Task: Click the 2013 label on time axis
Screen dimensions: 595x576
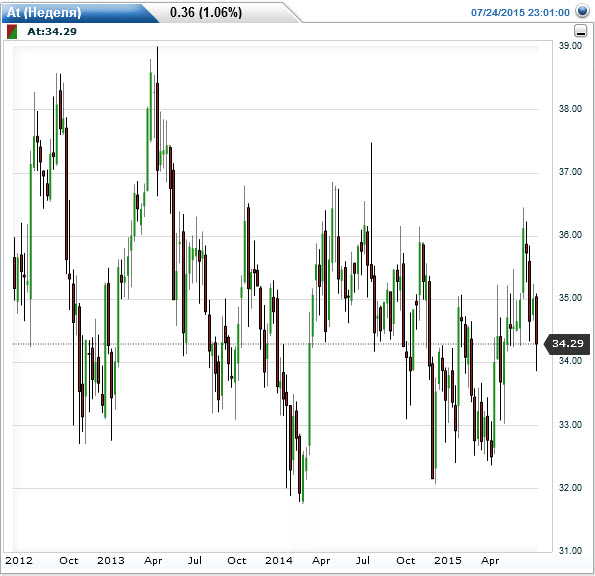Action: tap(111, 560)
